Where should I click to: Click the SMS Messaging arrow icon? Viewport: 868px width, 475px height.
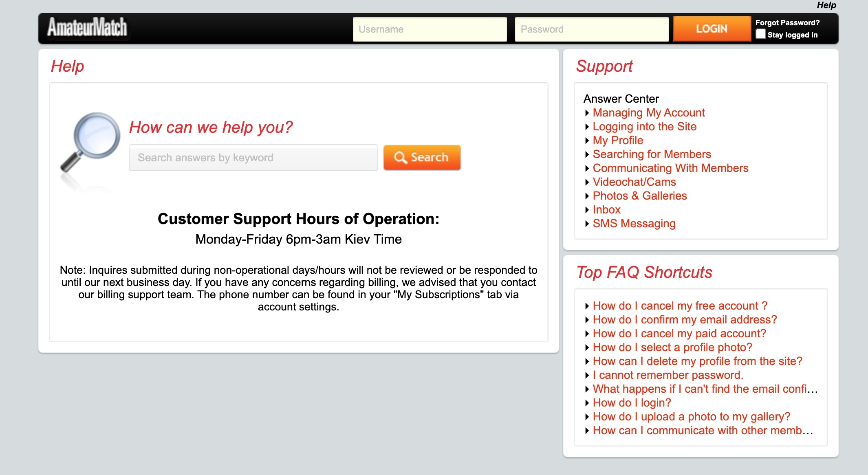point(588,224)
